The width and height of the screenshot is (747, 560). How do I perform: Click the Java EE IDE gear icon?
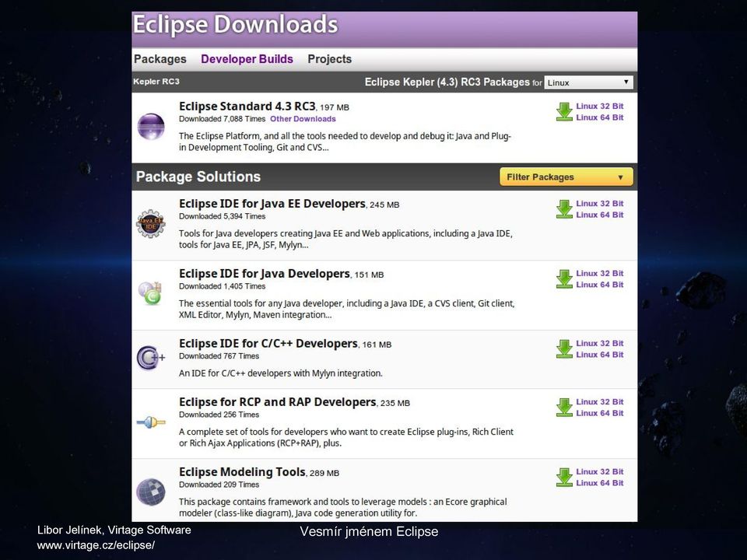[x=150, y=224]
